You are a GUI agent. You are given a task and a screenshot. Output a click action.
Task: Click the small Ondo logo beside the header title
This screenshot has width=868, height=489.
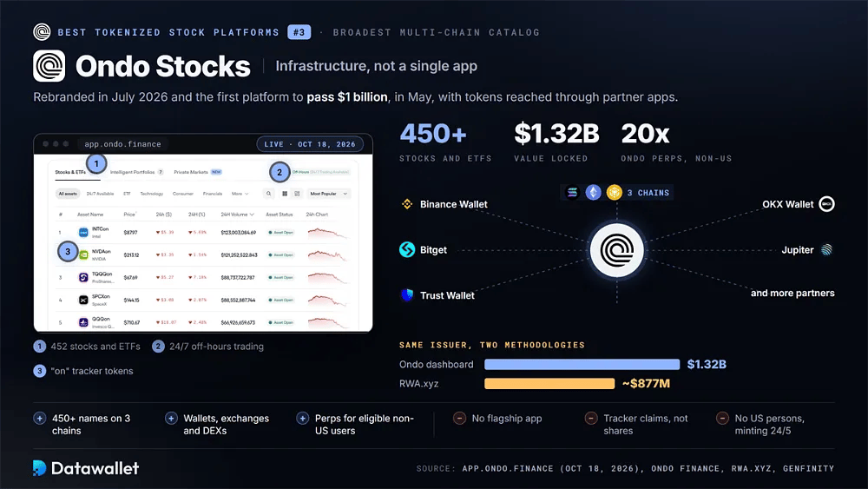pyautogui.click(x=42, y=32)
